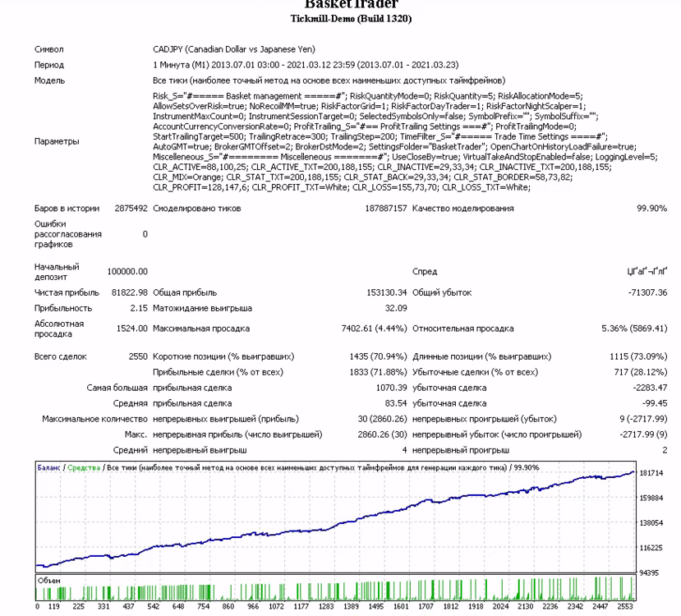The image size is (681, 616).
Task: Click the consecutive losses value 9 (-2717.99)
Action: (644, 420)
